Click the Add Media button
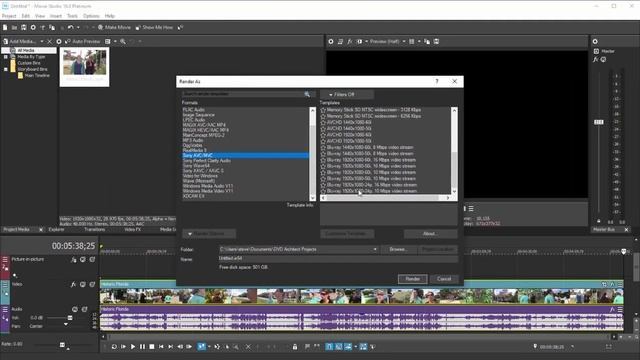Screen dimensions: 640x360 (20, 41)
